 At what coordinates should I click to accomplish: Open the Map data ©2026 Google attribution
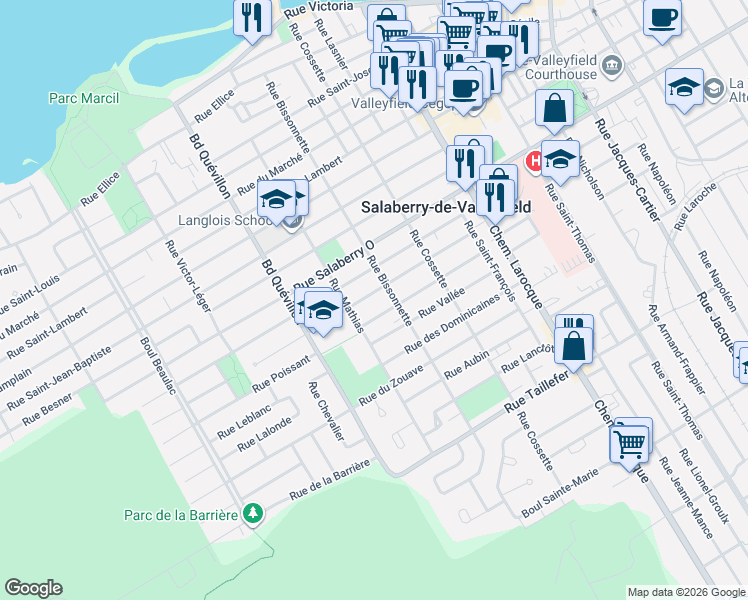point(687,592)
